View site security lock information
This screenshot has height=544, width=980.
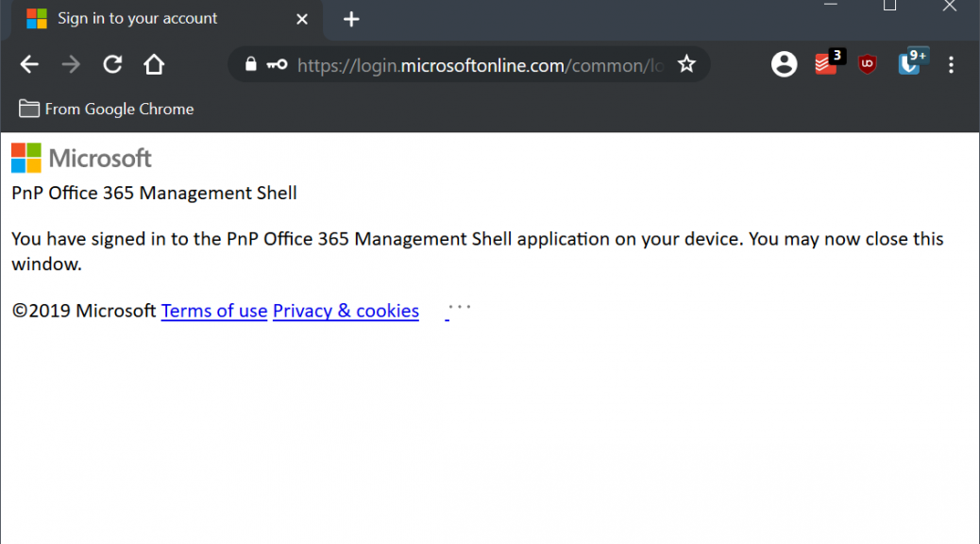pos(250,64)
